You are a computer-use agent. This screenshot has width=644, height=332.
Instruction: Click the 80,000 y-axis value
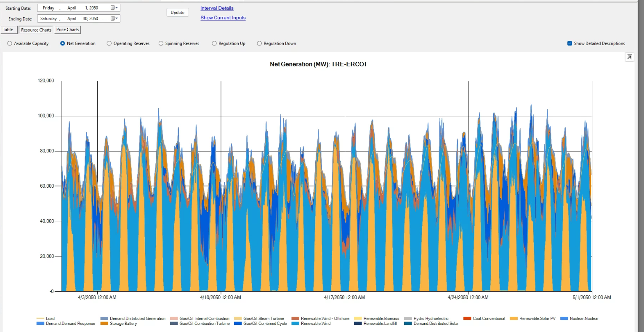47,151
